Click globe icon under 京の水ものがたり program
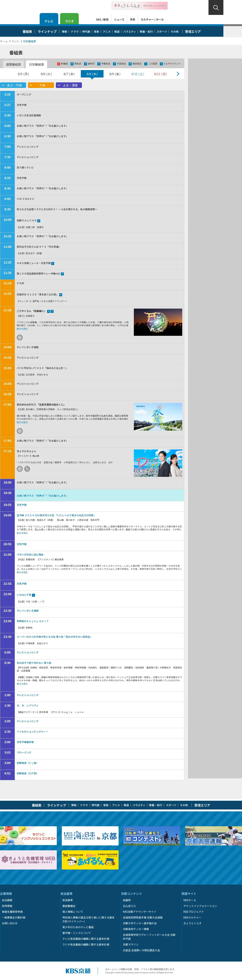This screenshot has width=242, height=980. coord(20,431)
